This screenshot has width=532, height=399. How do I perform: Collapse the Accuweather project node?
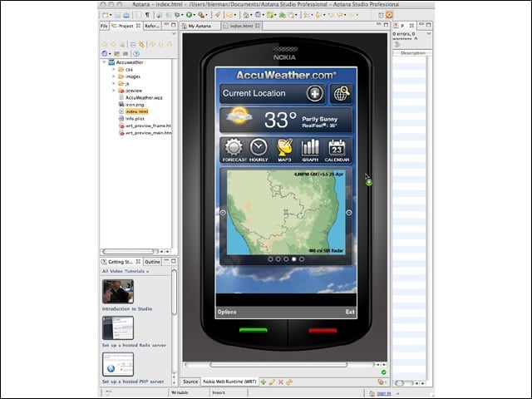pyautogui.click(x=105, y=62)
